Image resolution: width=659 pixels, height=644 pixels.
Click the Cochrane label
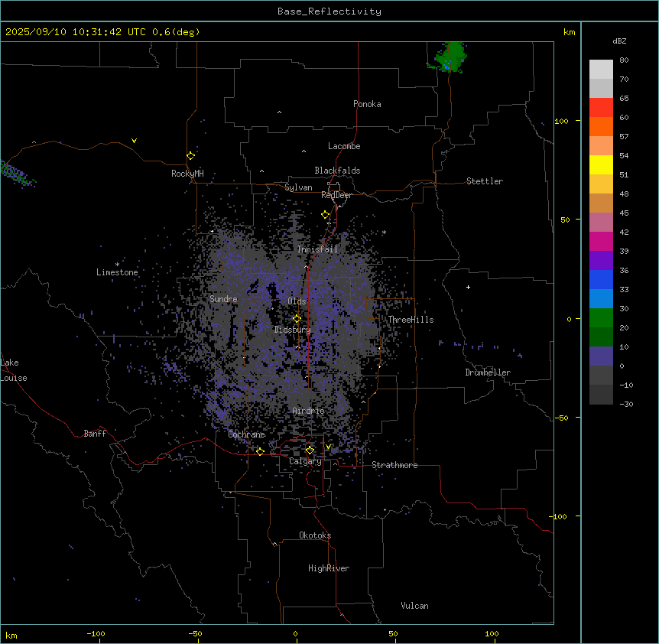click(x=246, y=434)
